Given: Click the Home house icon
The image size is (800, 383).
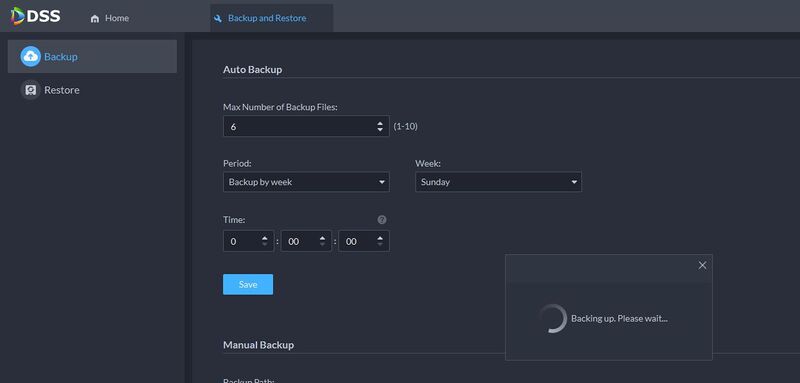Looking at the screenshot, I should coord(94,18).
